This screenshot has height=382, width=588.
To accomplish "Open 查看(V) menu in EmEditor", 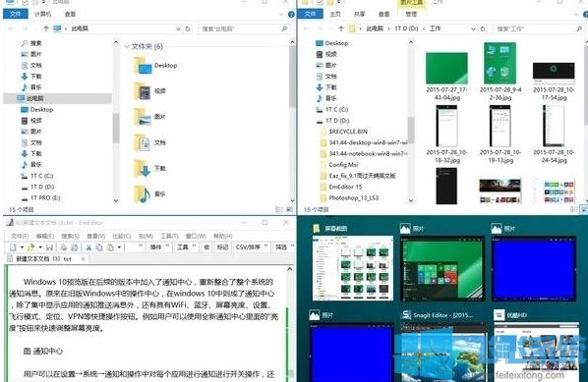I will pyautogui.click(x=95, y=236).
